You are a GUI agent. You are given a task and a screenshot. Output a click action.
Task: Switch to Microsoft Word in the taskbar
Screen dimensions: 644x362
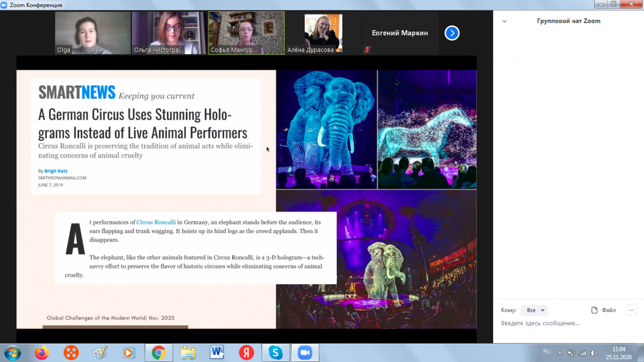click(217, 352)
